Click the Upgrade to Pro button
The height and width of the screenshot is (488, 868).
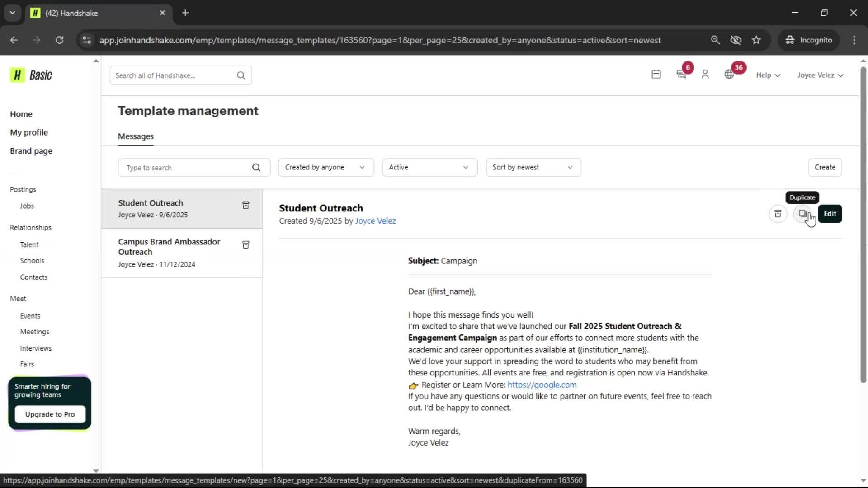coord(50,414)
